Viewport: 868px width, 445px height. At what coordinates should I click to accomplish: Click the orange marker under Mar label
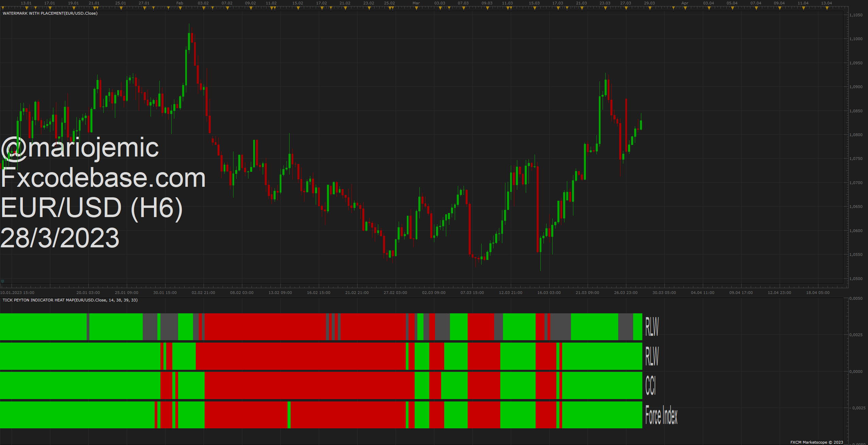tap(416, 8)
